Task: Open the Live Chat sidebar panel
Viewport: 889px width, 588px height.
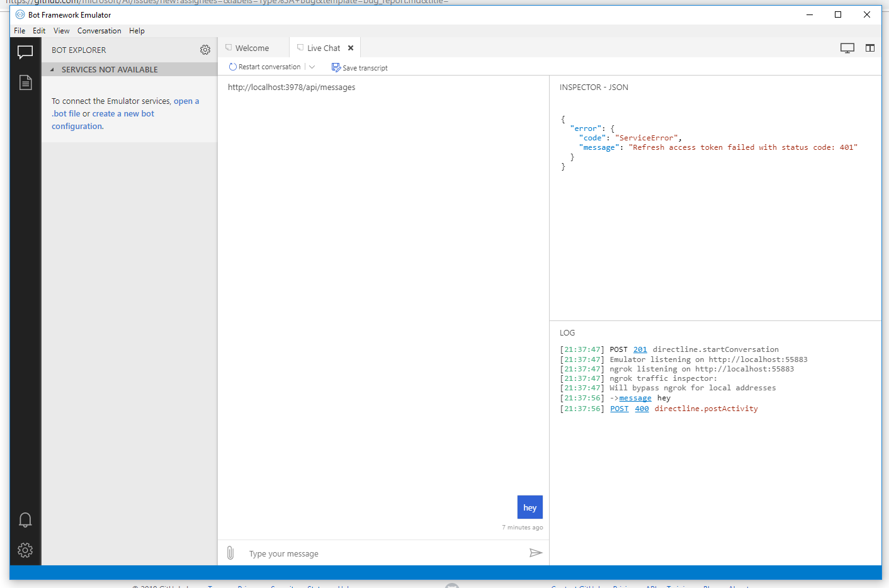Action: tap(25, 52)
